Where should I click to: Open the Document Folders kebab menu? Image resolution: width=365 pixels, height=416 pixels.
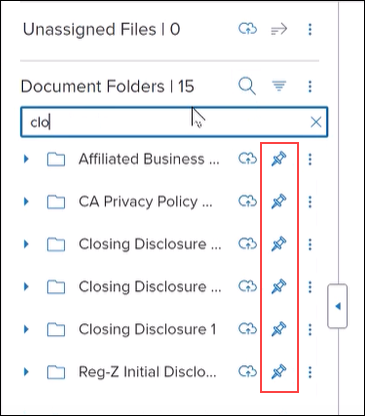[310, 87]
